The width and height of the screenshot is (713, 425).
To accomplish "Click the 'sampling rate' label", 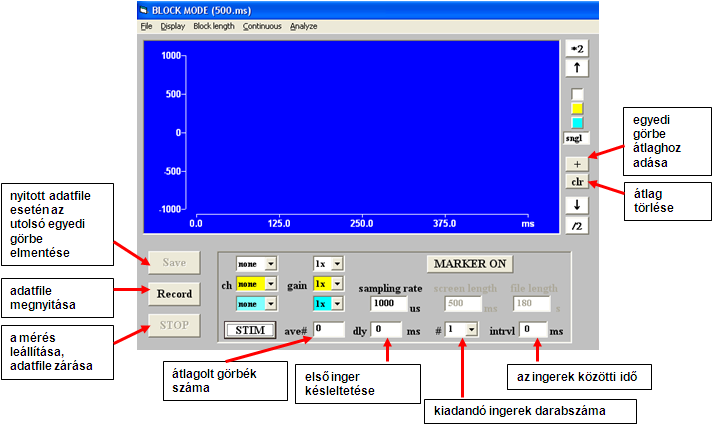I will click(390, 289).
